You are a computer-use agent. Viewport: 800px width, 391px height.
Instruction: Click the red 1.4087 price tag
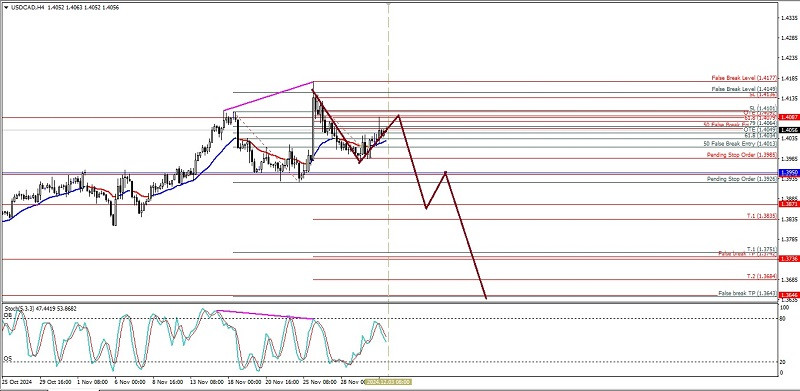click(789, 117)
